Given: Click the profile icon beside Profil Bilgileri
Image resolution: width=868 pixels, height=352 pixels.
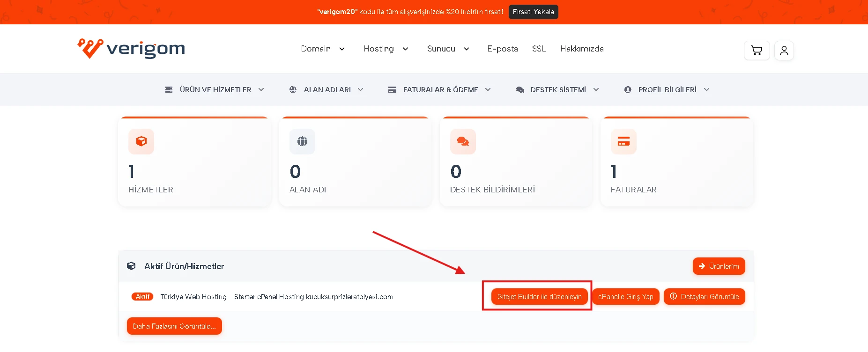Looking at the screenshot, I should pyautogui.click(x=628, y=89).
